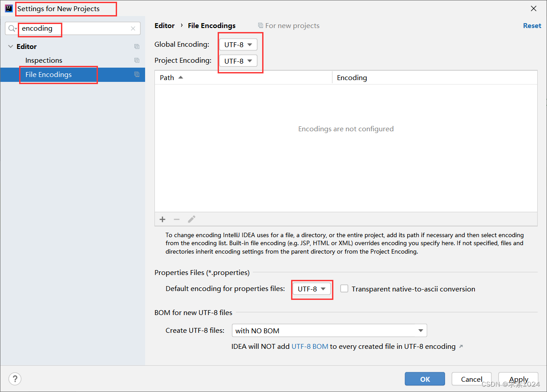Sort by the Path column header
This screenshot has height=392, width=547.
point(243,77)
